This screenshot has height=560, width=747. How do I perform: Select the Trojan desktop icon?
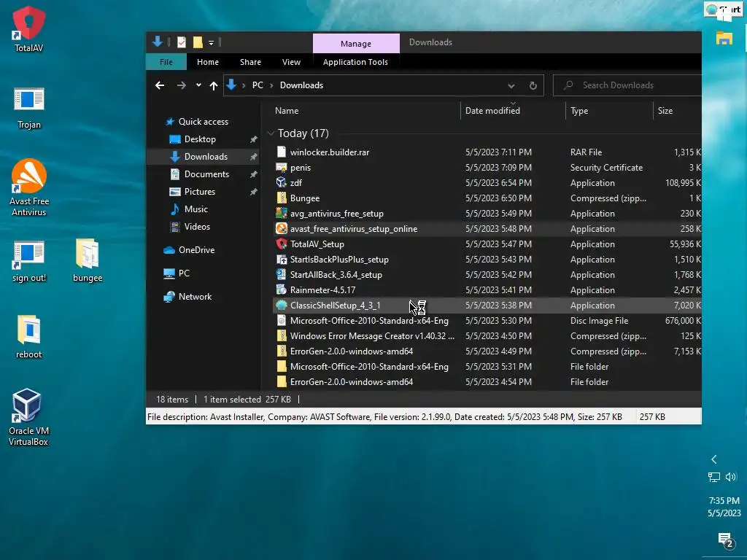tap(28, 108)
